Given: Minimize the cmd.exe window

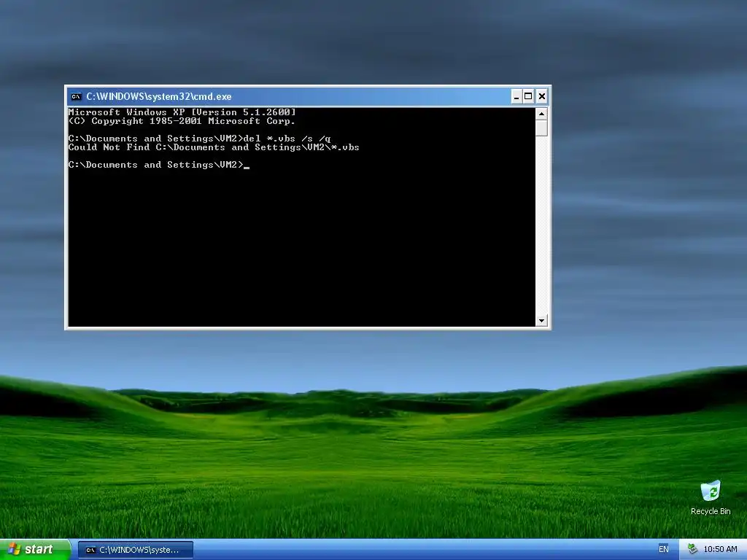Looking at the screenshot, I should (x=516, y=97).
